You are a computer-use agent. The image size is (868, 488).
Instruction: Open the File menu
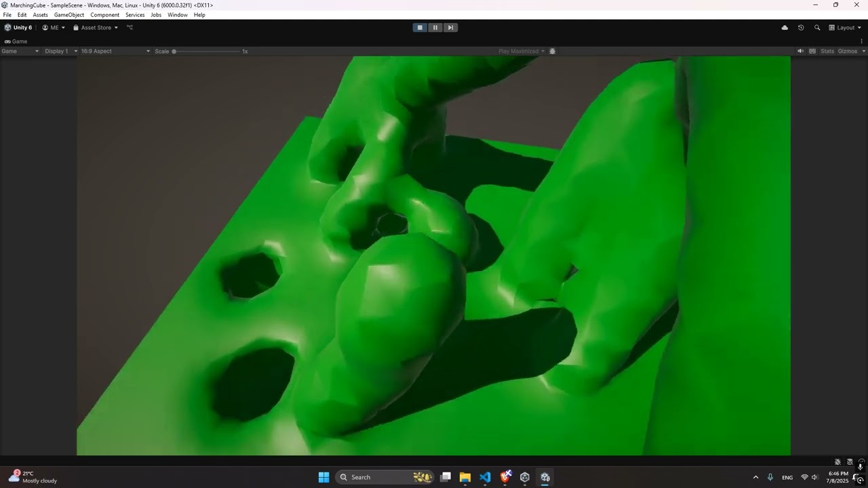[x=7, y=15]
